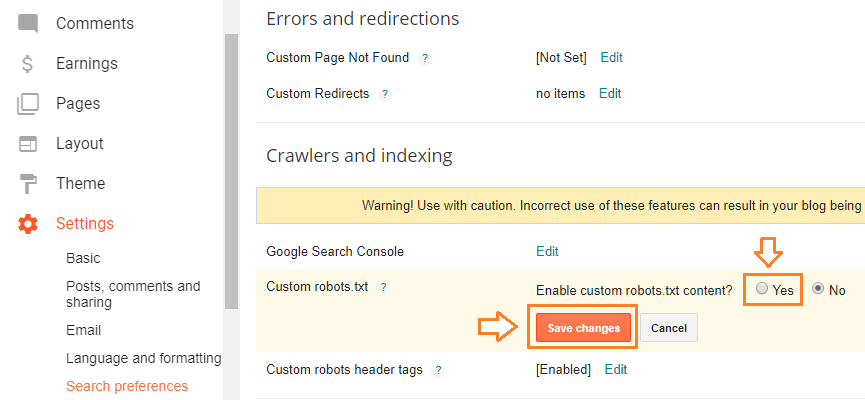Click the orange Settings gear icon
Viewport: 865px width, 400px height.
[28, 224]
